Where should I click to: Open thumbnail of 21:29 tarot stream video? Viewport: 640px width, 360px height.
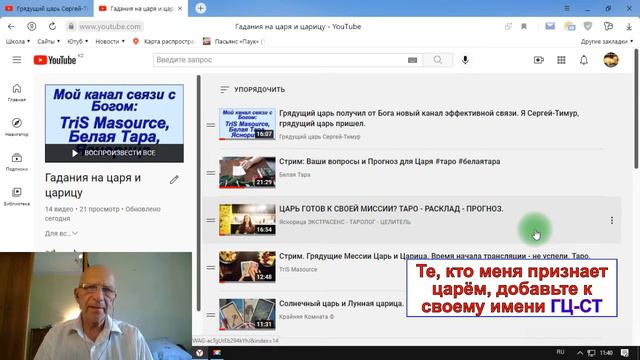click(x=247, y=173)
